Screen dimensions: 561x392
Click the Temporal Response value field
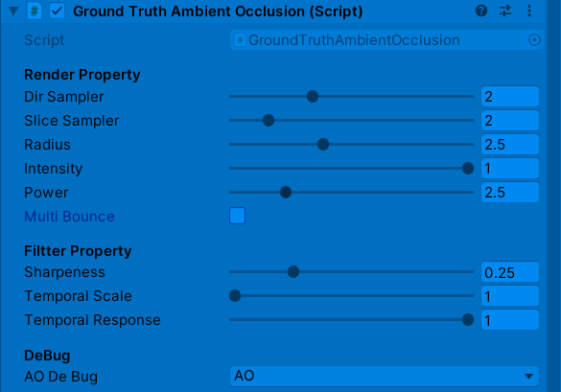coord(510,320)
